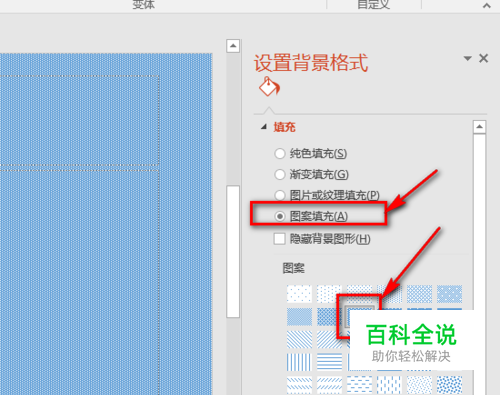Image resolution: width=500 pixels, height=395 pixels.
Task: Choose the 30% crosshatch-dot pattern swatch
Action: point(419,294)
